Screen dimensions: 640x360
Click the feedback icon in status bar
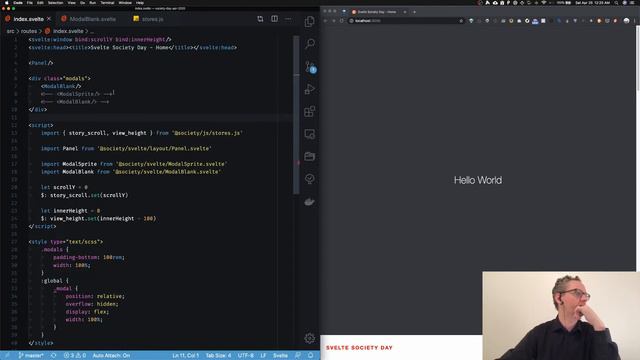(298, 356)
